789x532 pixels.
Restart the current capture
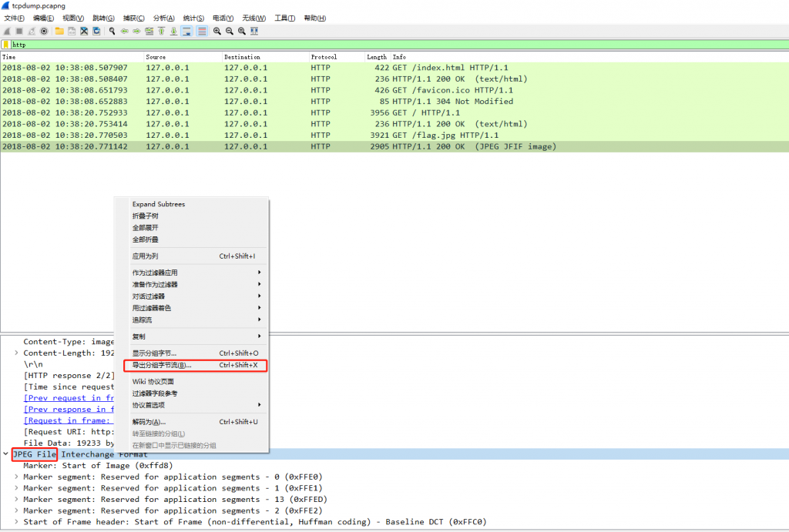pos(32,31)
